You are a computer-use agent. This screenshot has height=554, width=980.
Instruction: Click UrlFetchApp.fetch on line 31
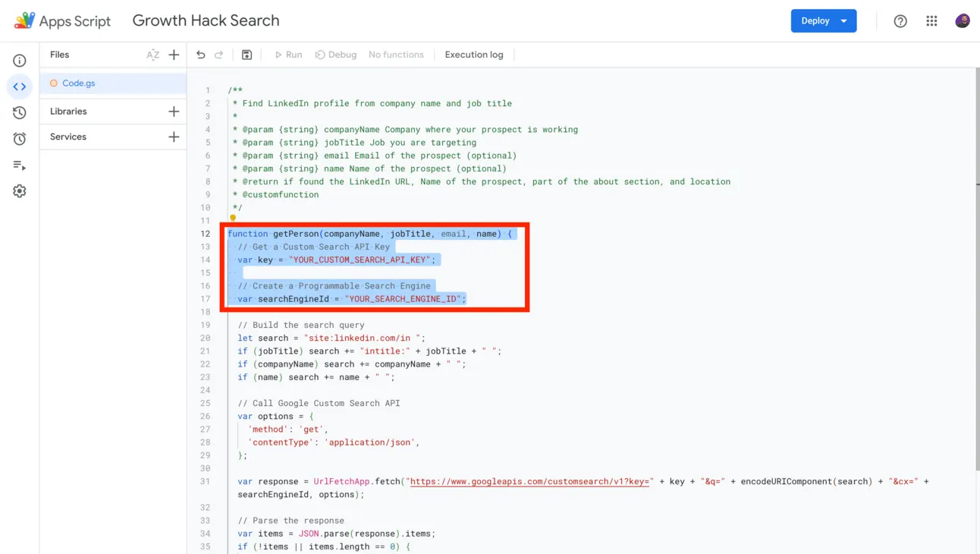click(x=357, y=481)
